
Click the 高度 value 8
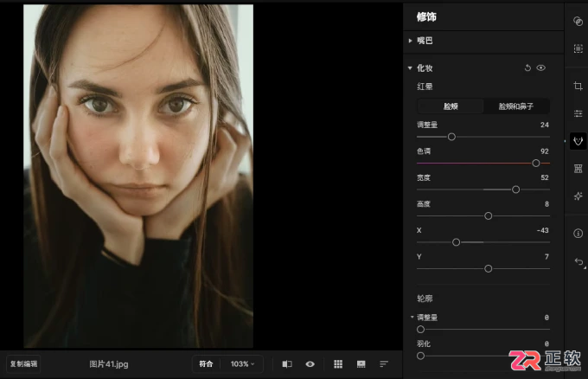[546, 204]
